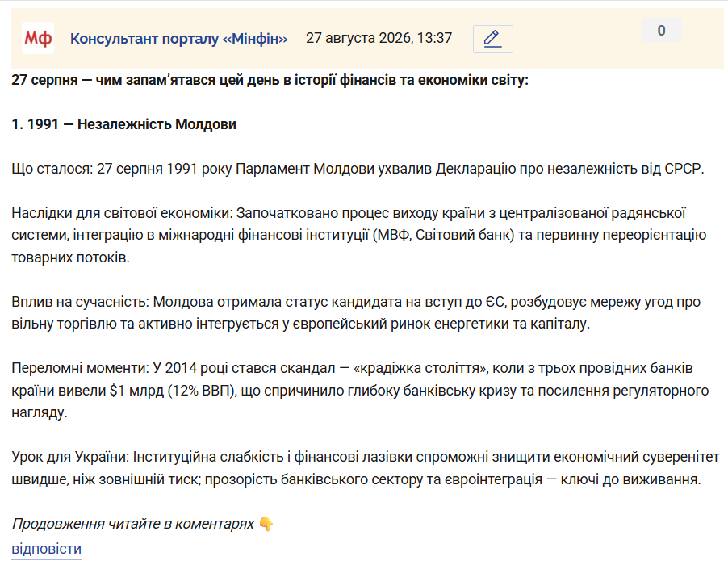Image resolution: width=728 pixels, height=565 pixels.
Task: Open the red Мф avatar logo
Action: [38, 38]
